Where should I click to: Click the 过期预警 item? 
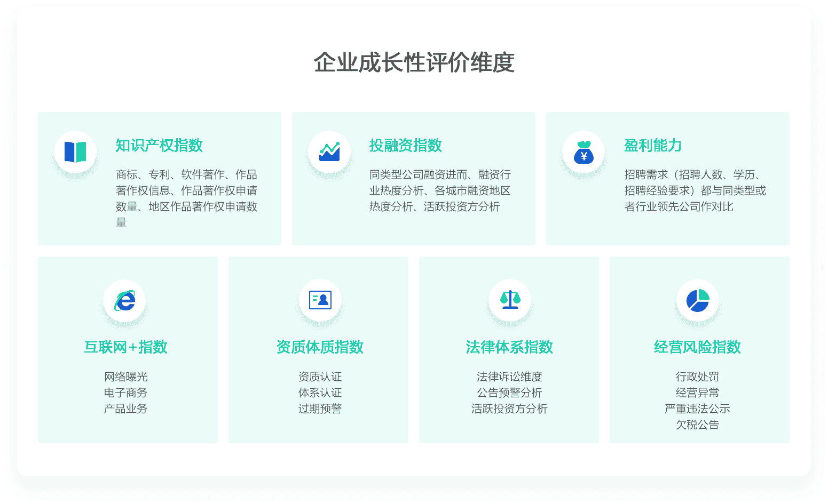(320, 409)
